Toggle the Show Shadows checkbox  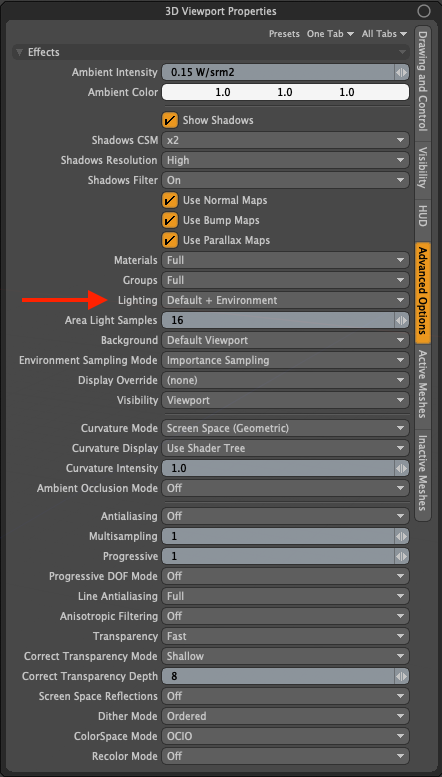click(170, 120)
